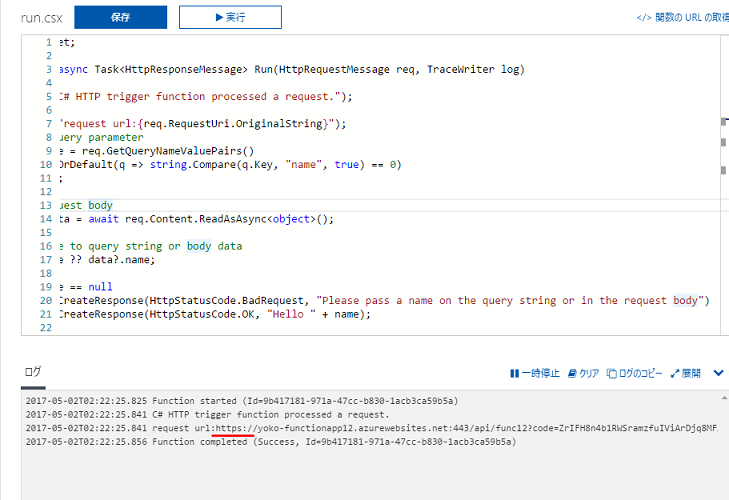Copy logs using ログのコピー

coord(635,373)
